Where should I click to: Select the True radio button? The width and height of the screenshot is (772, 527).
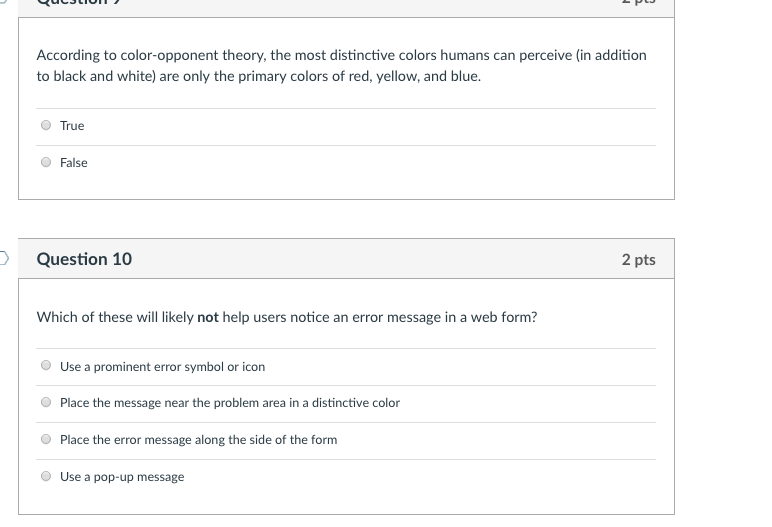[46, 125]
